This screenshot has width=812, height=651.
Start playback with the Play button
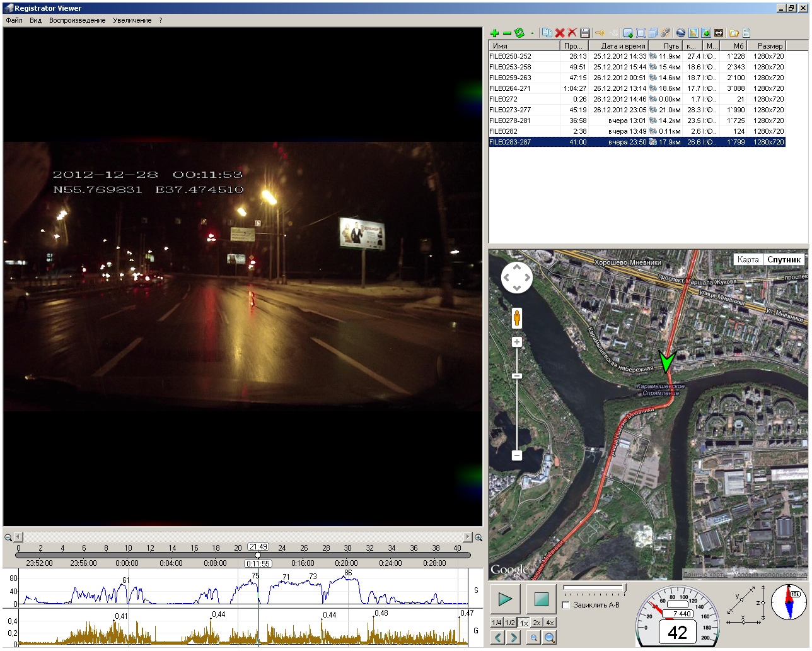(505, 599)
